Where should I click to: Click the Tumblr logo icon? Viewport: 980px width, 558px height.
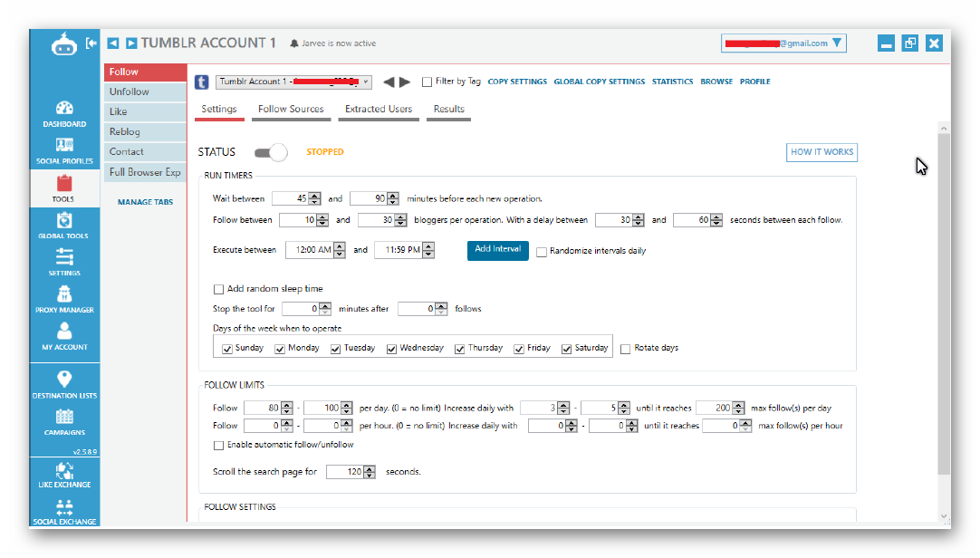click(x=201, y=82)
